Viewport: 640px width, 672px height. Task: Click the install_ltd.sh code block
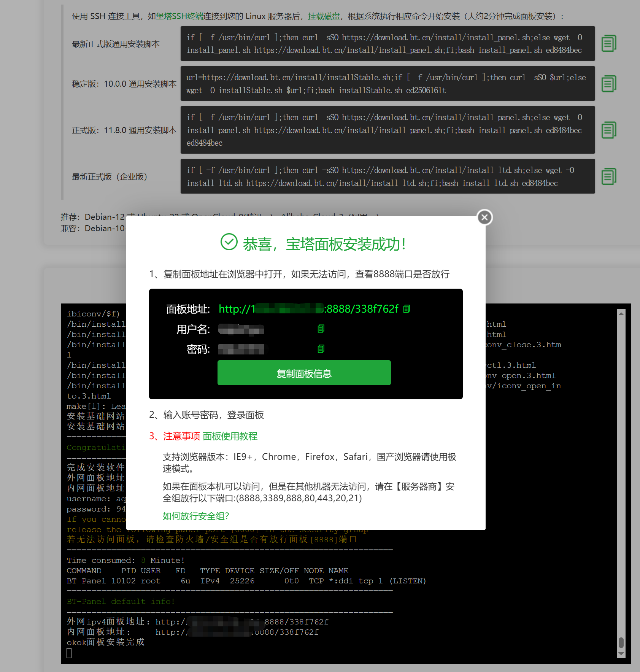pyautogui.click(x=387, y=176)
